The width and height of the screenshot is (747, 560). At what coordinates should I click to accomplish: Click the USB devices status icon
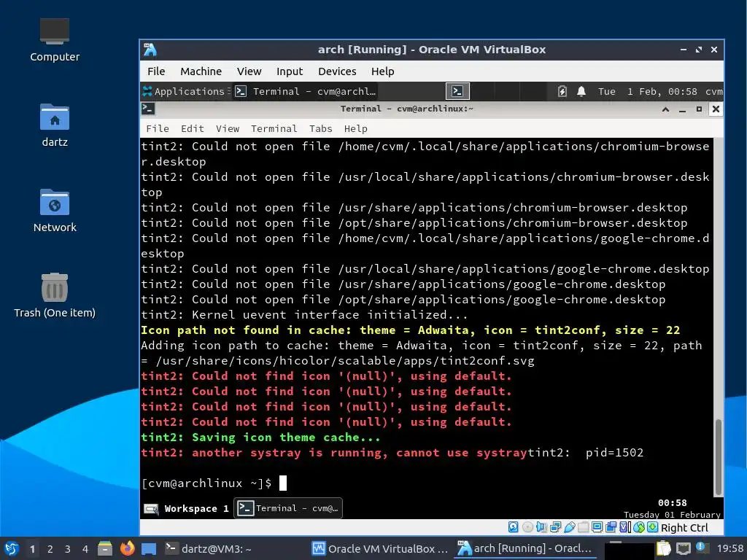point(569,527)
